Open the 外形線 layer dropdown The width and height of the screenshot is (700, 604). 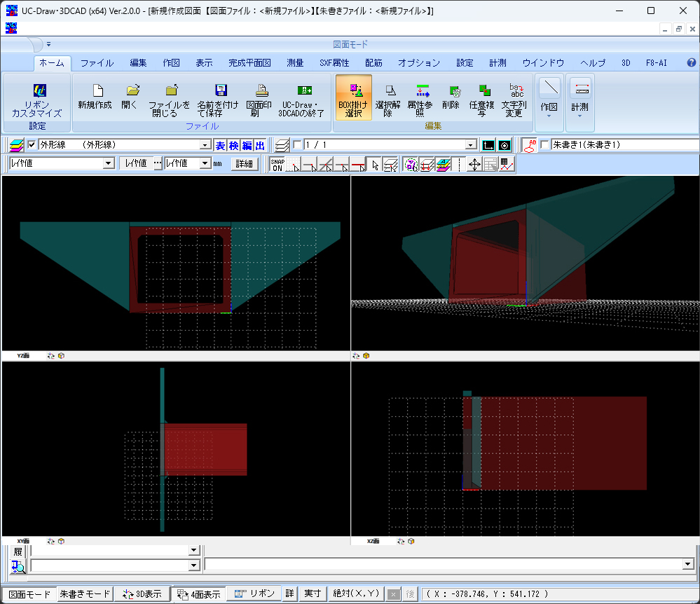coord(205,144)
